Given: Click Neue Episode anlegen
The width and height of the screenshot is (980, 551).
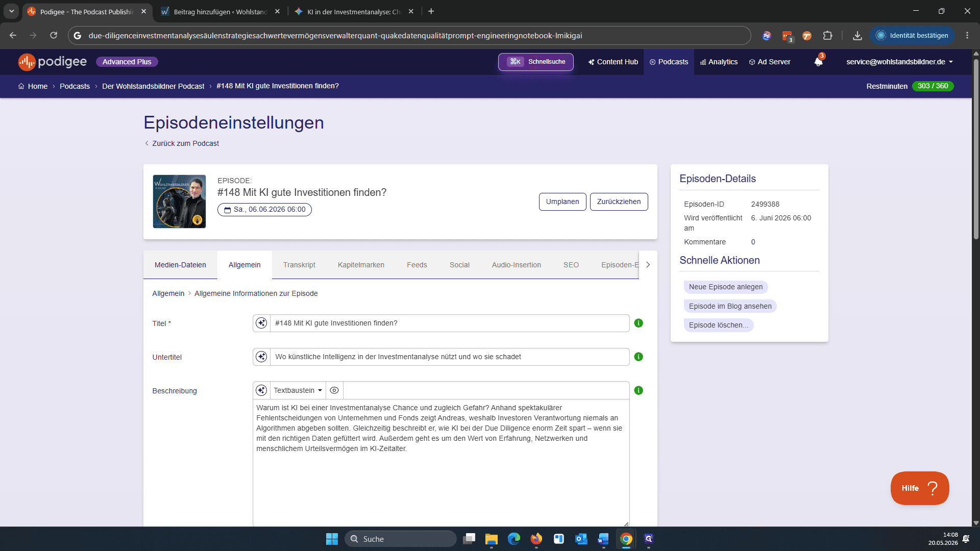Looking at the screenshot, I should point(726,287).
